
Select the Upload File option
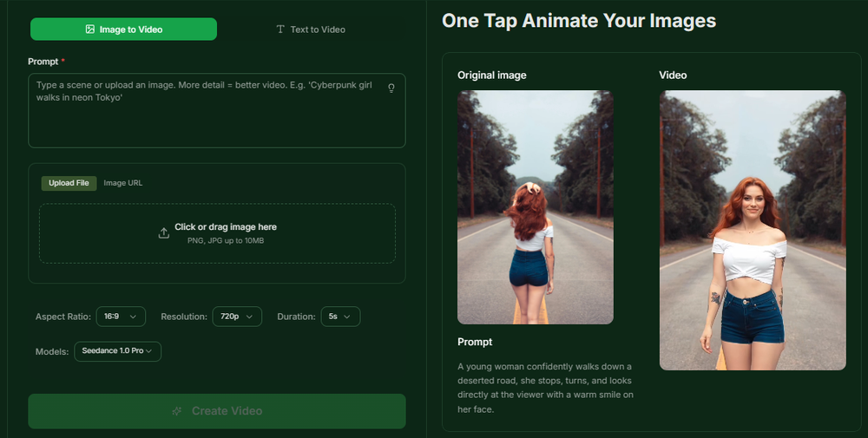(x=69, y=183)
